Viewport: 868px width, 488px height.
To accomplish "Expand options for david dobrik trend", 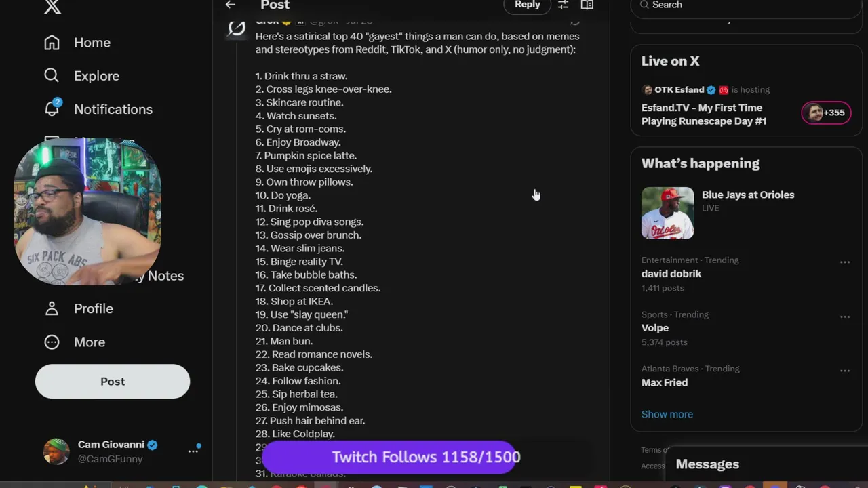I will 845,262.
